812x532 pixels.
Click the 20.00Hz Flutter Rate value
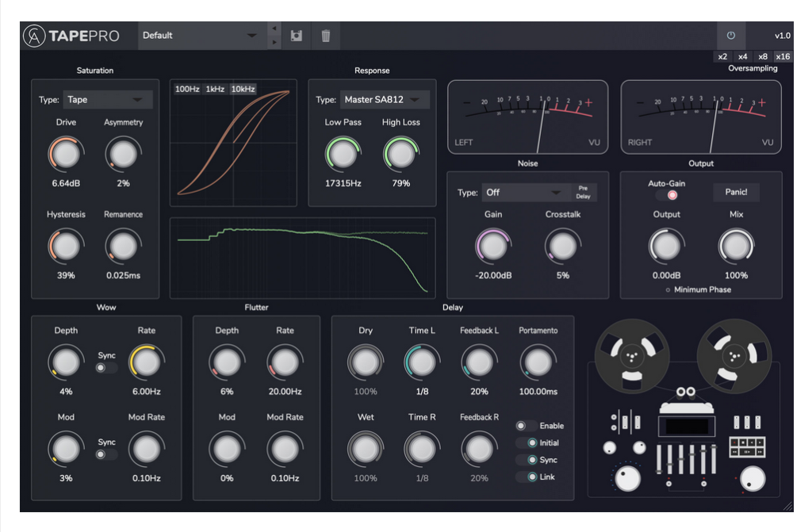click(285, 392)
